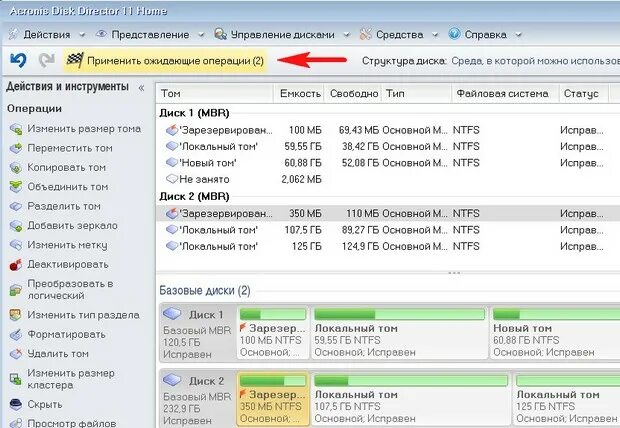Click the Изменить метку icon
Viewport: 620px width, 428px height.
[16, 245]
